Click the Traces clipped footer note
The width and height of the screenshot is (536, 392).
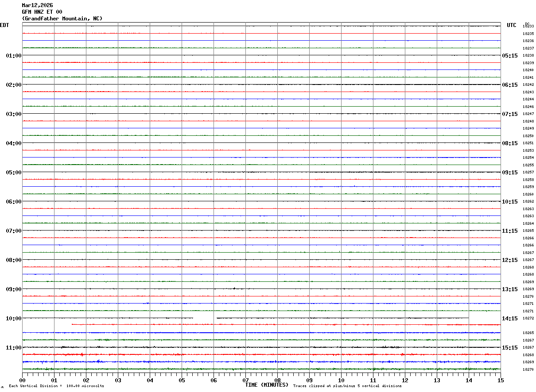[x=347, y=386]
